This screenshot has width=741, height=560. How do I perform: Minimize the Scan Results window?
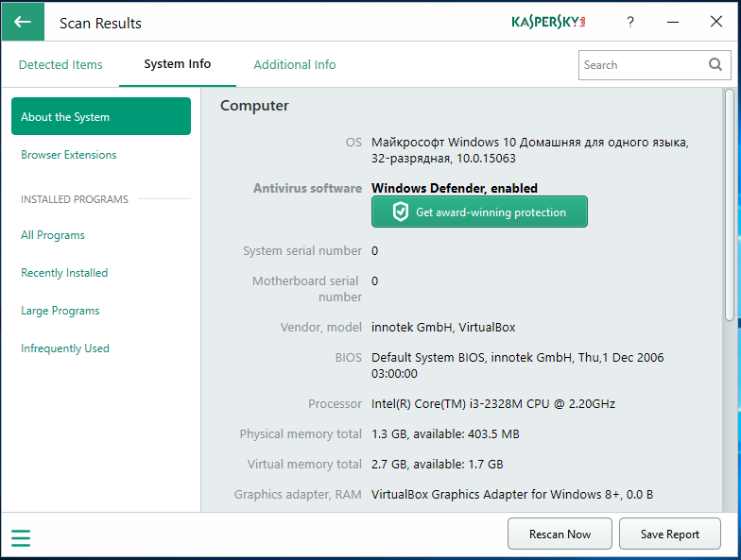pos(673,23)
